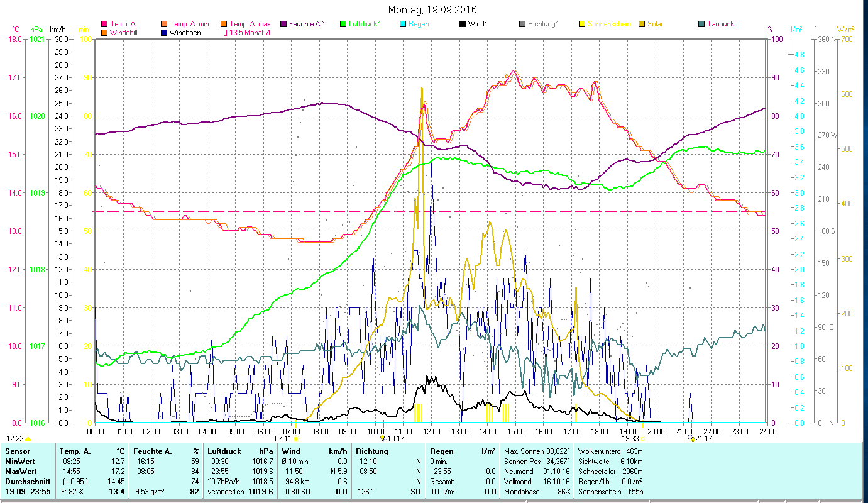The image size is (868, 503).
Task: Click the Gesamt: rain total label
Action: [x=442, y=481]
